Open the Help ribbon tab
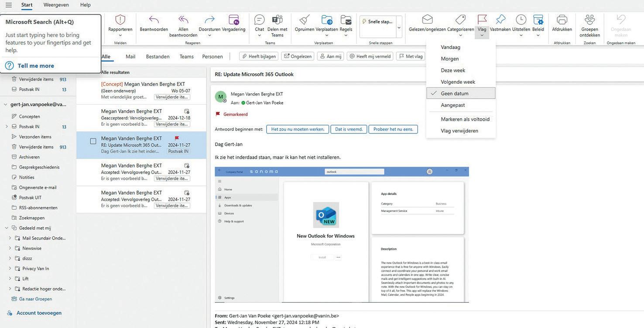 pyautogui.click(x=86, y=5)
